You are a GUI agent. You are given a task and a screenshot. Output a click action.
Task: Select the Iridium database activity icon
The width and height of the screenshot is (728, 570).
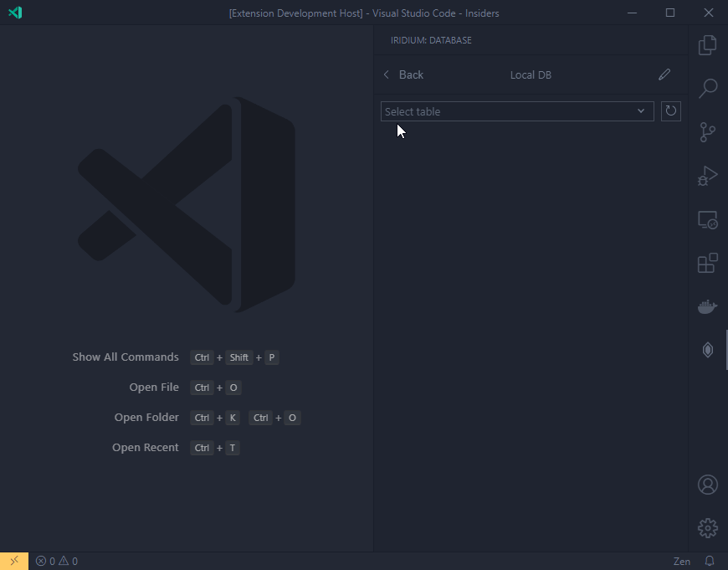coord(708,350)
